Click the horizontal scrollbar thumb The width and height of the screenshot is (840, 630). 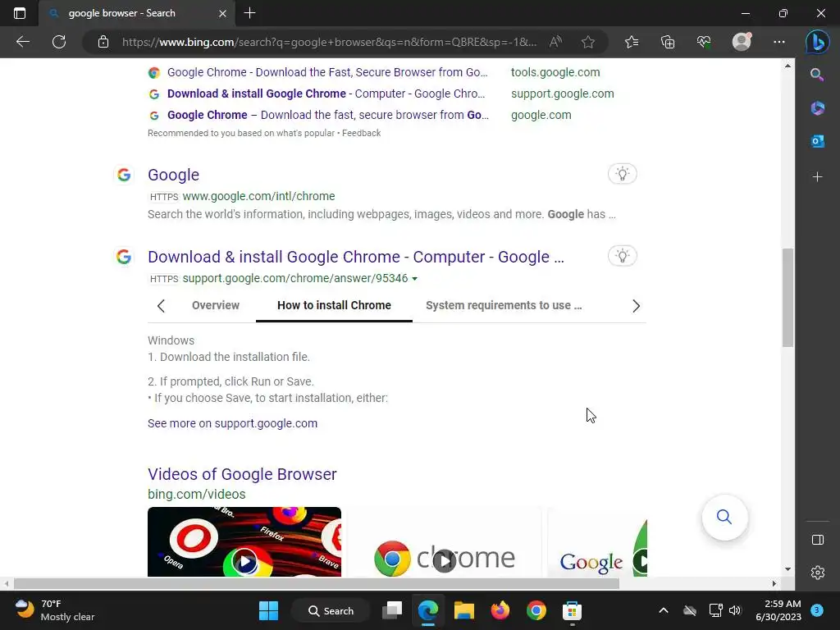[x=316, y=583]
